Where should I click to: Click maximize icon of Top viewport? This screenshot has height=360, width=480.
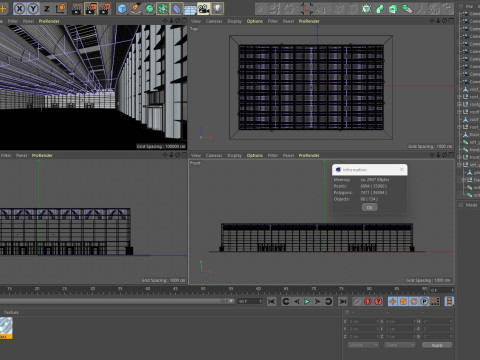click(x=451, y=21)
